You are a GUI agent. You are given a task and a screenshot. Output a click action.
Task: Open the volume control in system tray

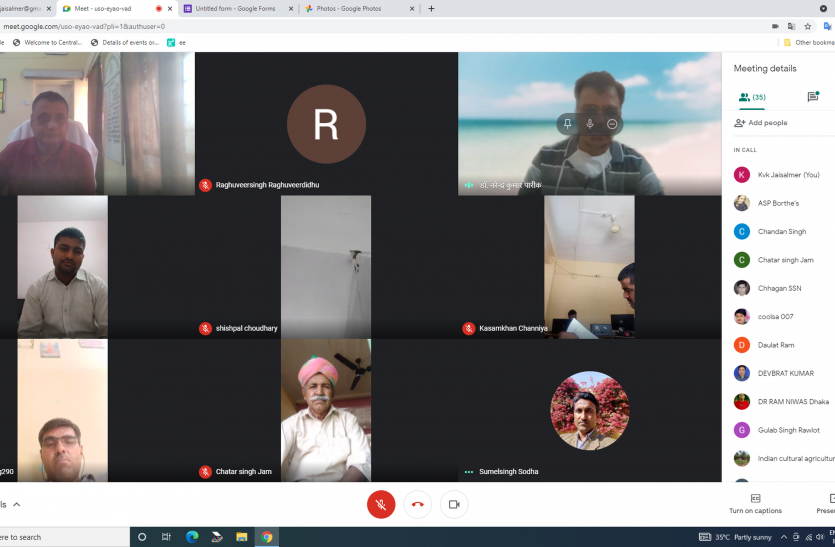(820, 537)
